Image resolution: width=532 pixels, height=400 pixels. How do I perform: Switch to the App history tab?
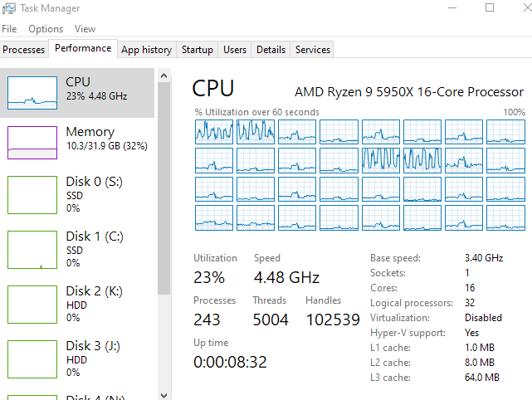[146, 50]
